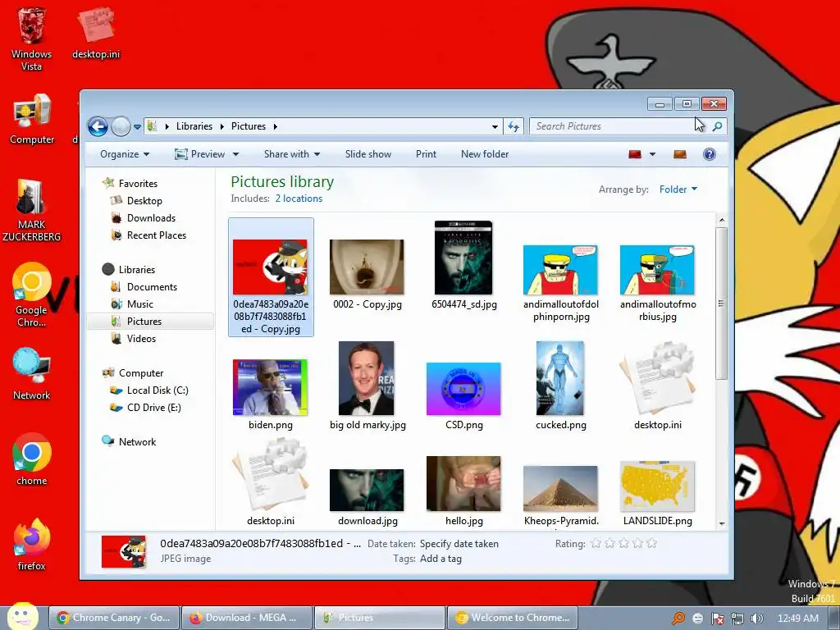The height and width of the screenshot is (630, 840).
Task: Select 6504474_sd.jpg file
Action: coord(464,267)
